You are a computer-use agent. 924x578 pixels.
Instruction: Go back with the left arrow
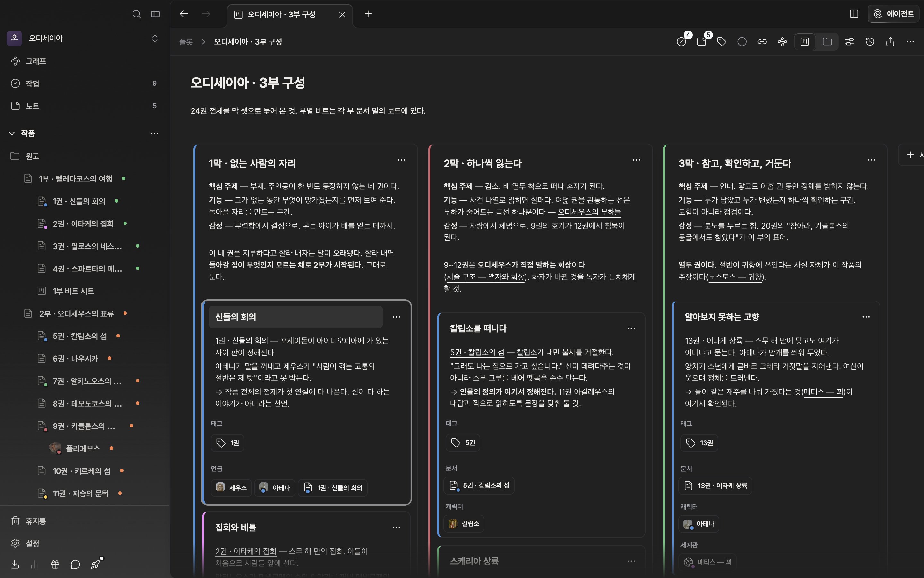coord(184,14)
